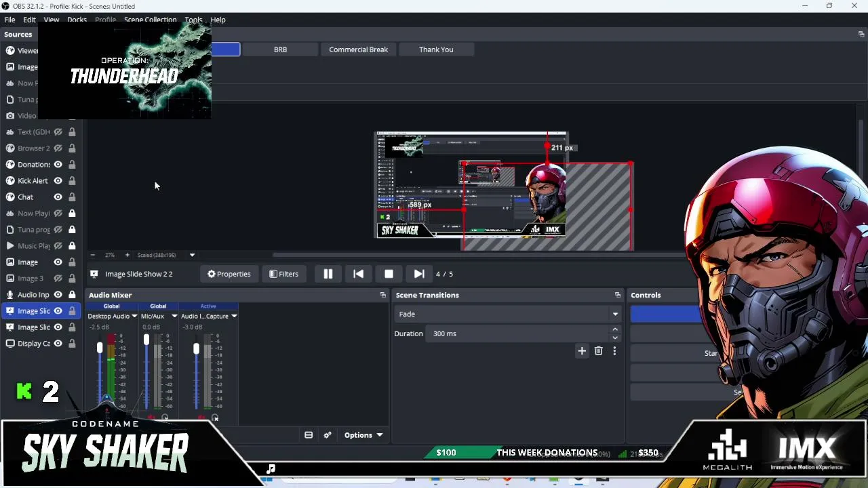Show the Browser 2 source
The width and height of the screenshot is (868, 488).
pos(58,148)
